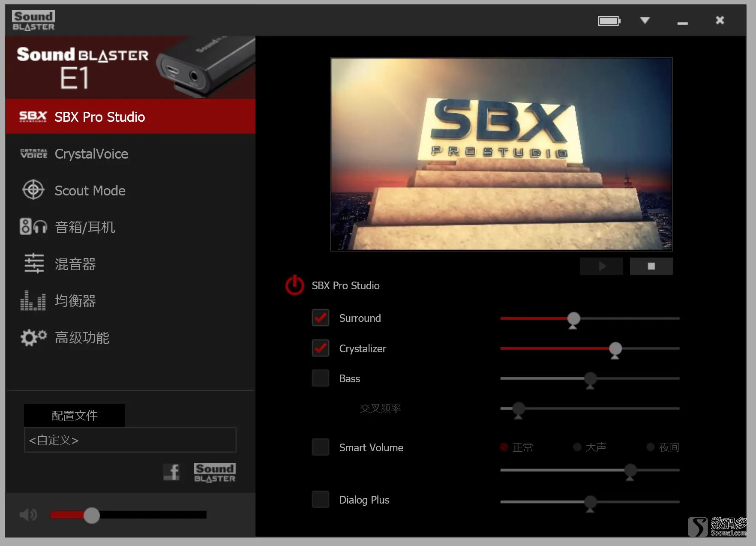756x546 pixels.
Task: Stop the SBX demo video
Action: pyautogui.click(x=651, y=266)
